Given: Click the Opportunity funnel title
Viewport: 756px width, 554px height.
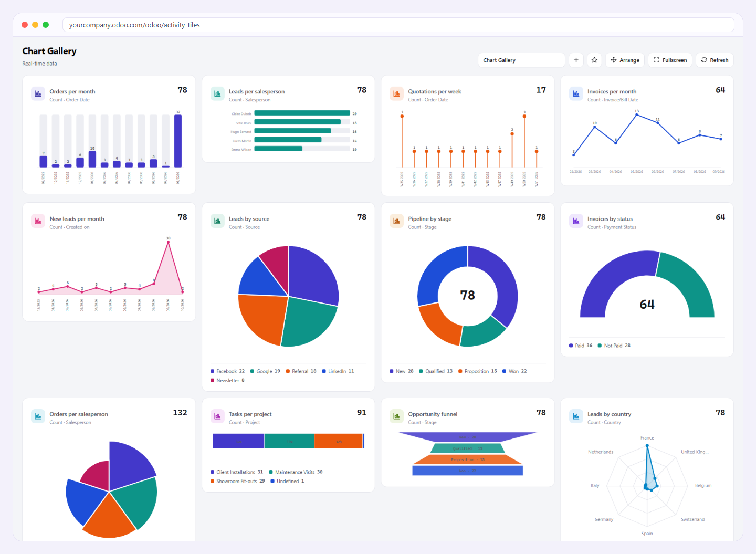Looking at the screenshot, I should tap(433, 414).
